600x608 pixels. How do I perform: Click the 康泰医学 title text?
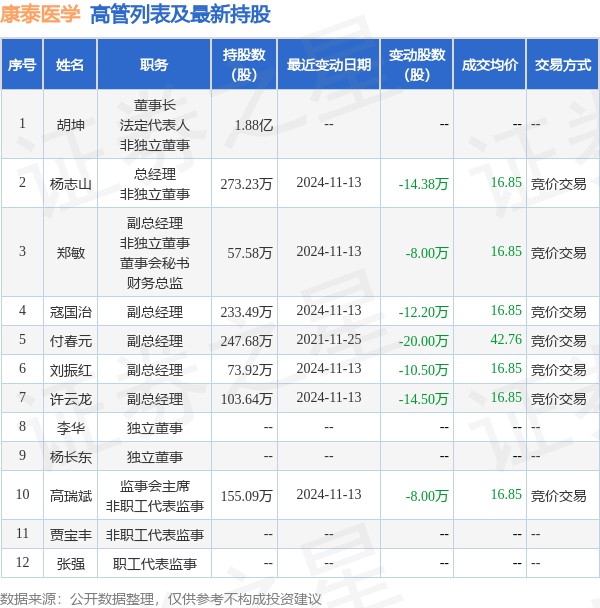click(x=40, y=14)
